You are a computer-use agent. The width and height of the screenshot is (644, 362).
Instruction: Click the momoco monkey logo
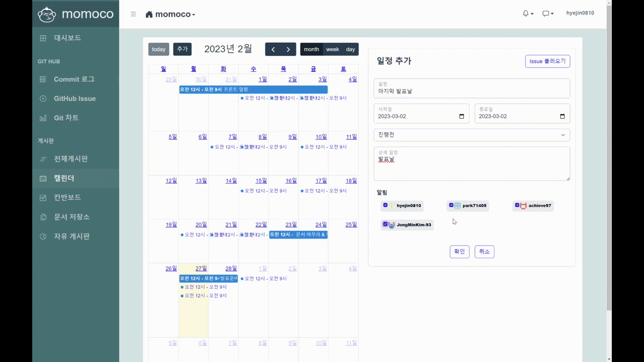[47, 14]
